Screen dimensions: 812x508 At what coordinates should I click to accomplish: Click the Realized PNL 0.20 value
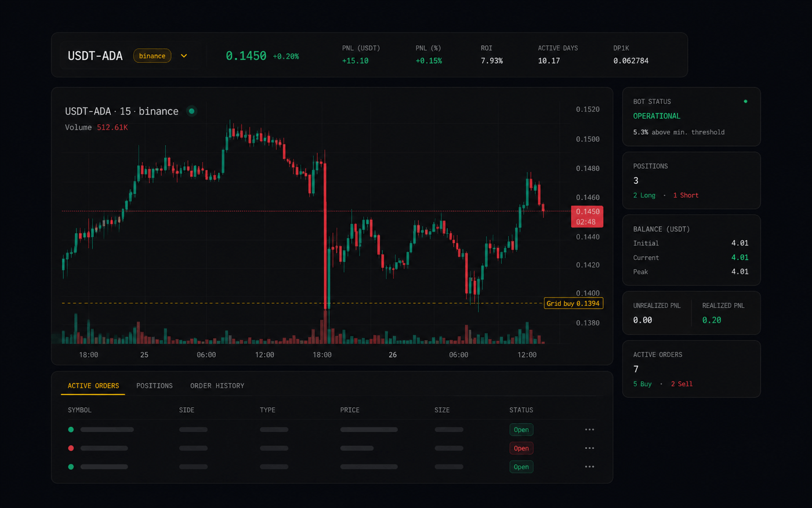click(712, 320)
